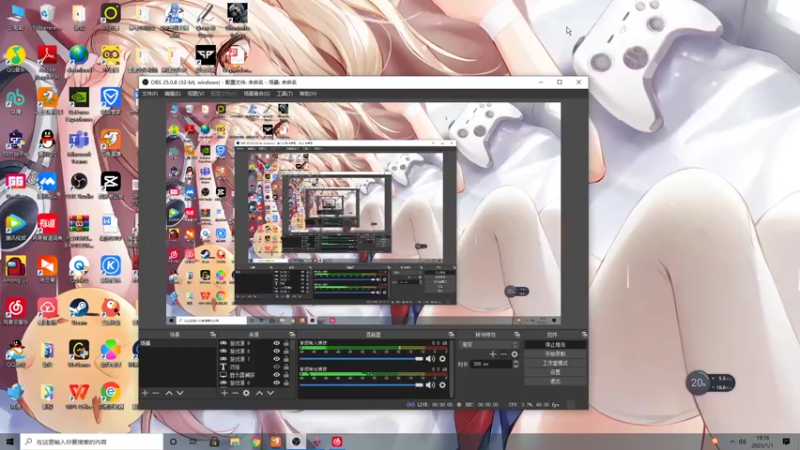This screenshot has width=800, height=450.
Task: Mute the audio output capture speaker icon
Action: 430,385
